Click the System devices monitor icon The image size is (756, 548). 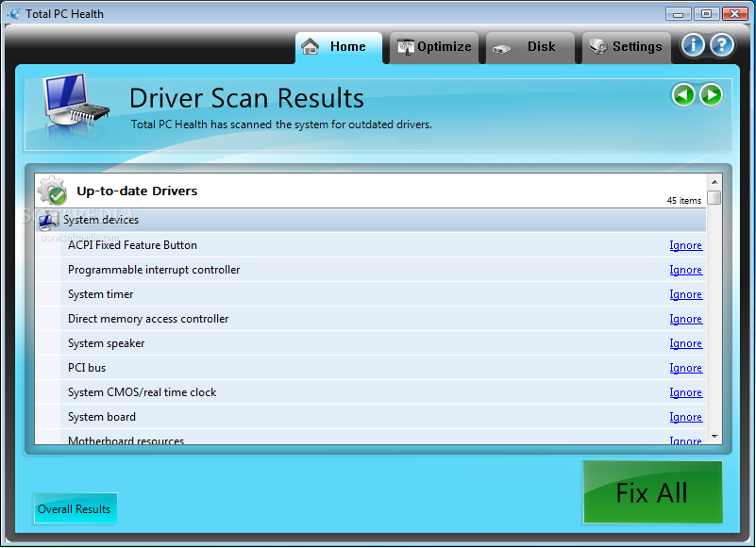pyautogui.click(x=49, y=221)
